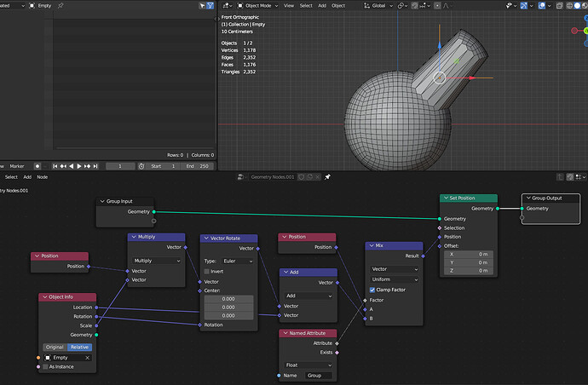Enable the Invert checkbox in Vector Rotate
Viewport: 588px width, 385px height.
(x=206, y=272)
